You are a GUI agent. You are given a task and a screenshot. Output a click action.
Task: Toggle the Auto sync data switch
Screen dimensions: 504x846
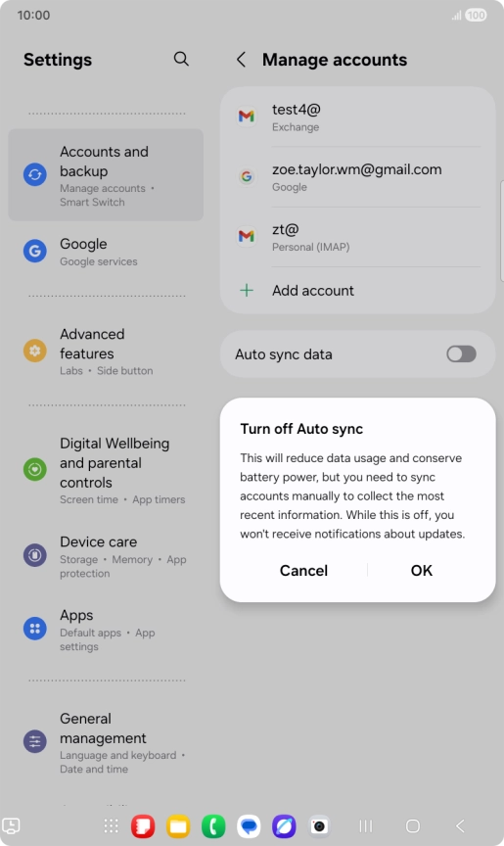coord(461,353)
